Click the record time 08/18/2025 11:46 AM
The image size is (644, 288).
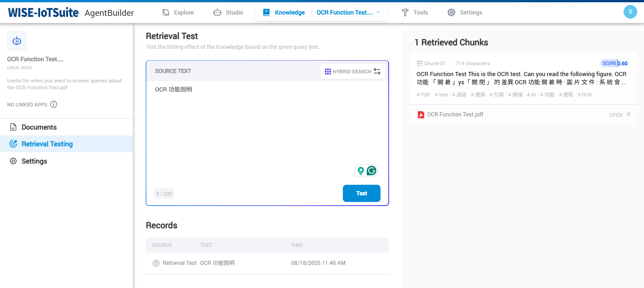click(x=318, y=263)
